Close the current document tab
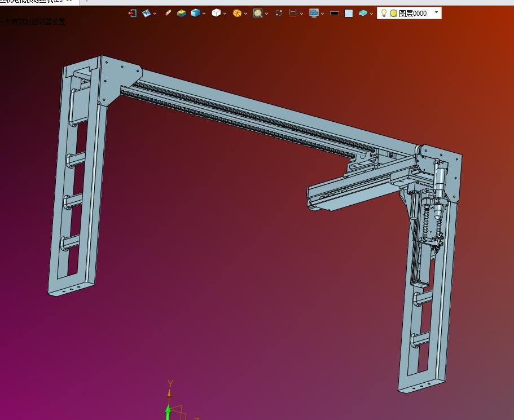 pos(69,1)
